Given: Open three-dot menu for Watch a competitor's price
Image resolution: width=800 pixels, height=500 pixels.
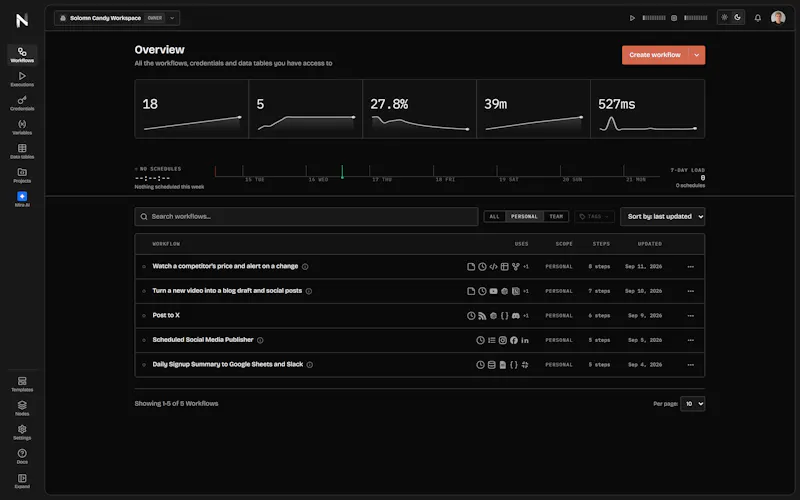Looking at the screenshot, I should click(690, 267).
